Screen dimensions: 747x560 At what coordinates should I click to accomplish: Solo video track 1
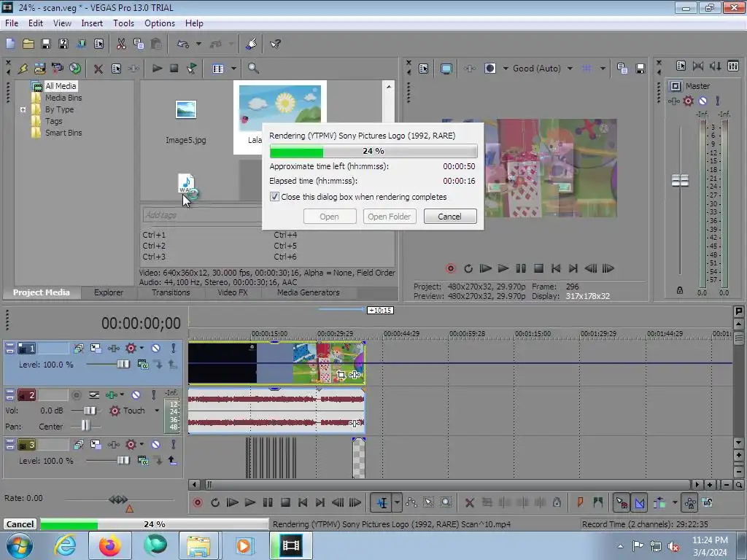click(x=174, y=348)
